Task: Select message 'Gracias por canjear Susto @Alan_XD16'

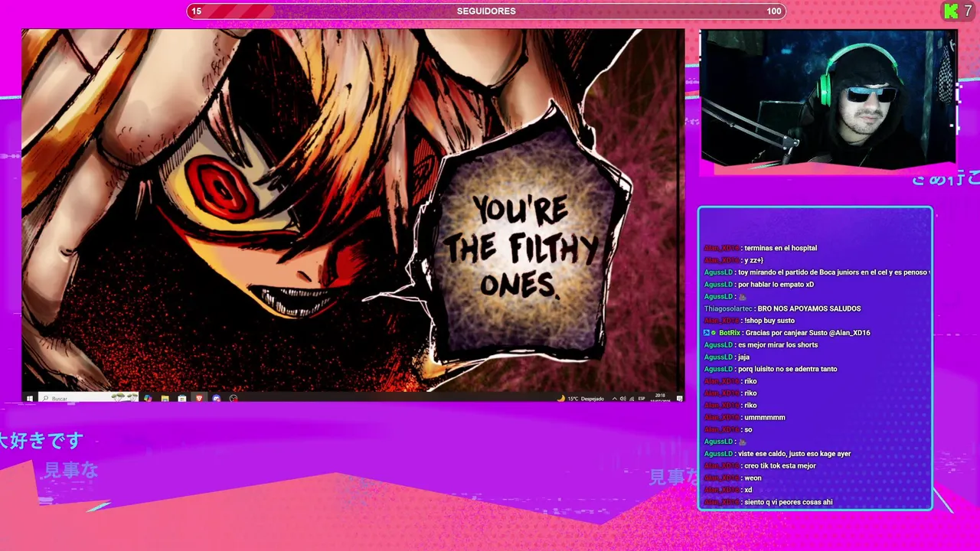Action: (x=808, y=333)
